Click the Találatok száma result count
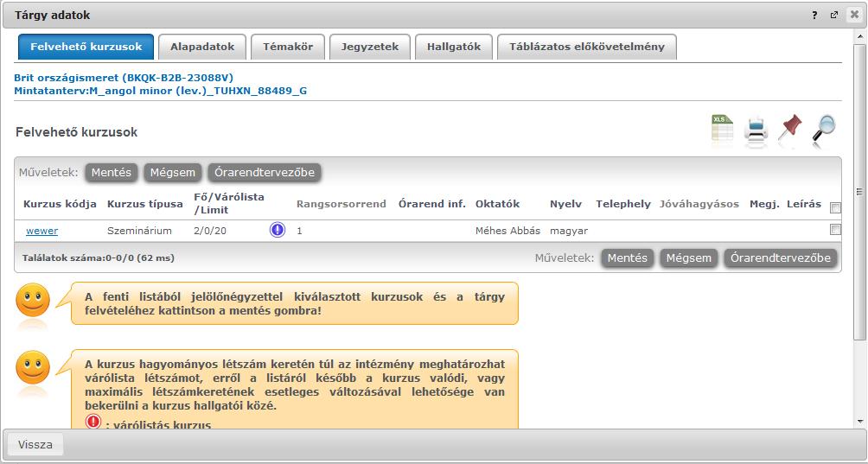 click(x=98, y=257)
